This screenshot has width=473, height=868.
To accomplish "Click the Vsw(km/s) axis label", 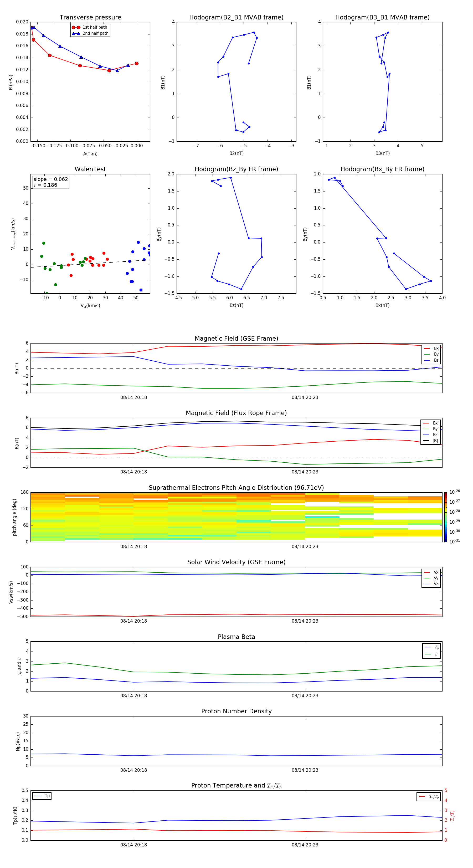I will (11, 592).
